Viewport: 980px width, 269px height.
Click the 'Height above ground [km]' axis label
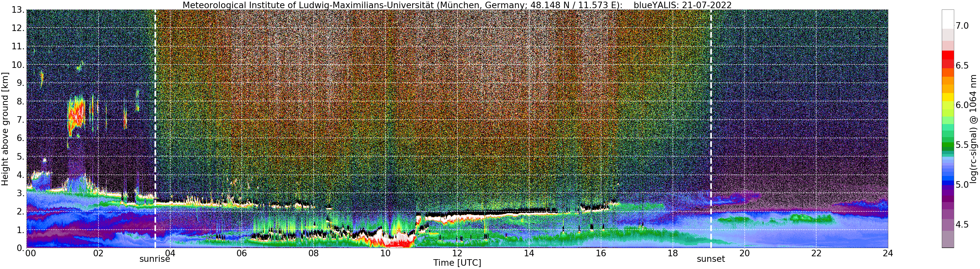pos(5,129)
